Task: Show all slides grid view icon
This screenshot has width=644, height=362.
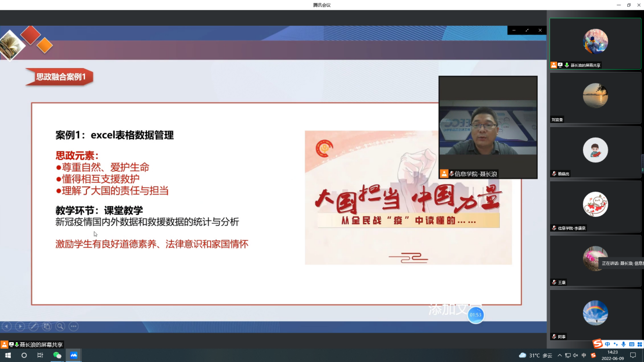Action: point(47,326)
